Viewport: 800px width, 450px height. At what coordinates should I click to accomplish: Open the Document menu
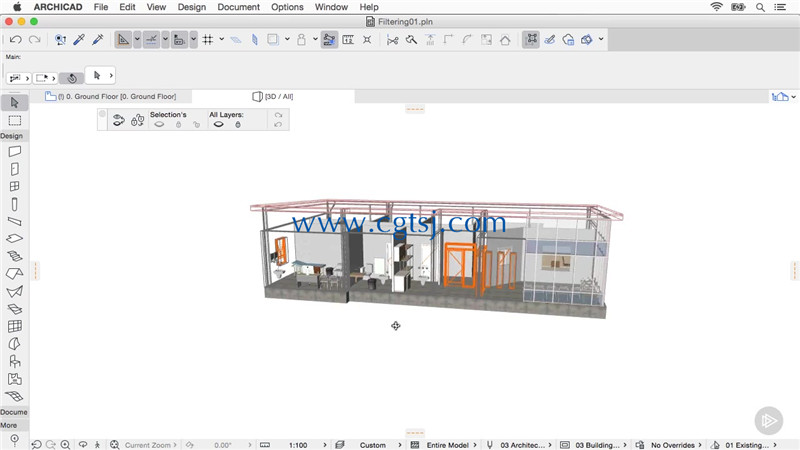238,7
